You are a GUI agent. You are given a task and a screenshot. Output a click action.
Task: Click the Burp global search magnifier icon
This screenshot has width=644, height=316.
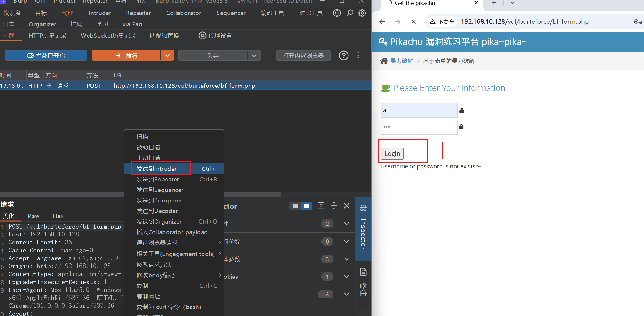coord(350,13)
